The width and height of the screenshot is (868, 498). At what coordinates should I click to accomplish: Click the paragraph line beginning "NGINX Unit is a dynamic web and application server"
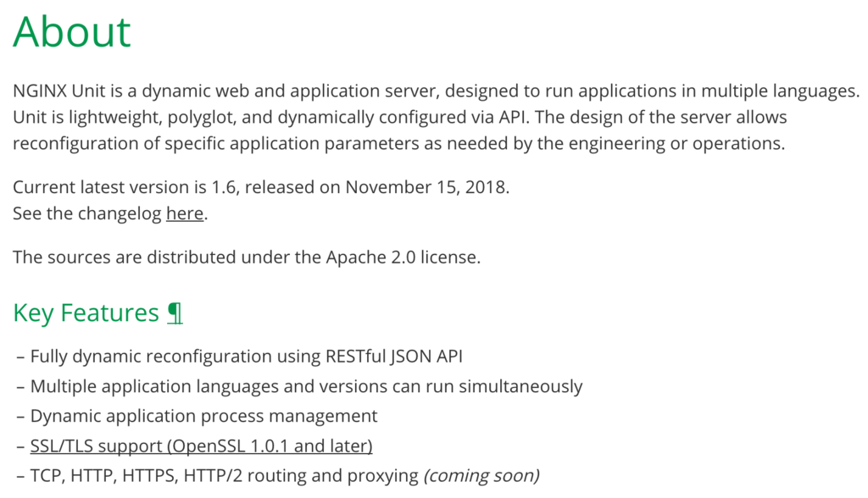coord(437,91)
